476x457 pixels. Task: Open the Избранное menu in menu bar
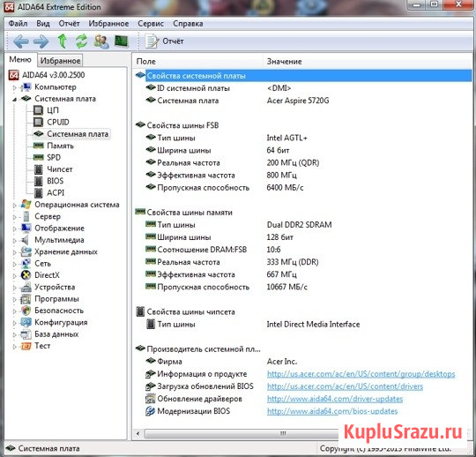coord(108,24)
